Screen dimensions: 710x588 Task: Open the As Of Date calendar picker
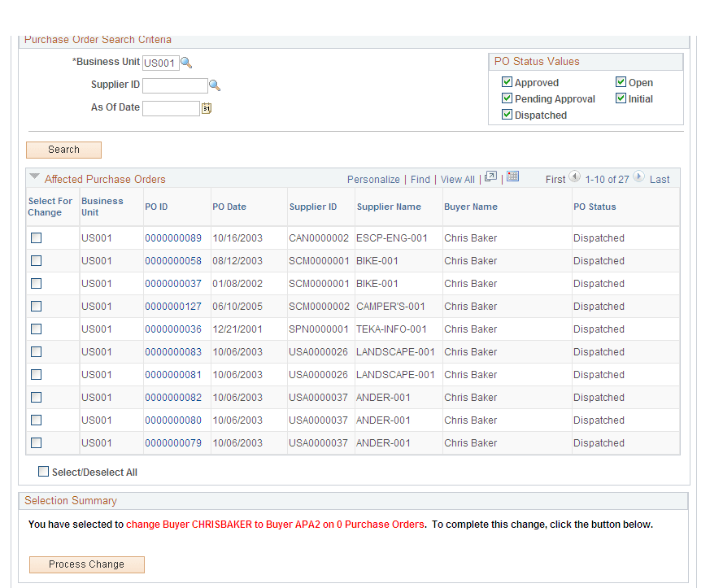206,107
